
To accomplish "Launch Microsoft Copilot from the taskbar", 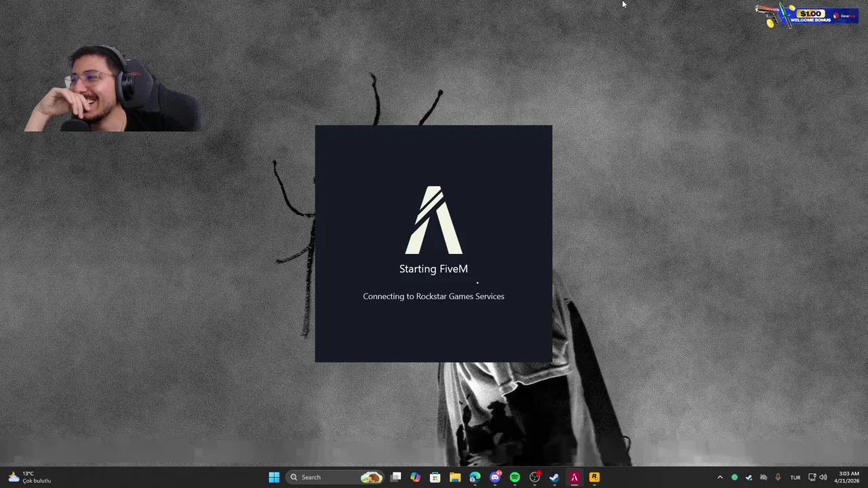I will click(416, 477).
